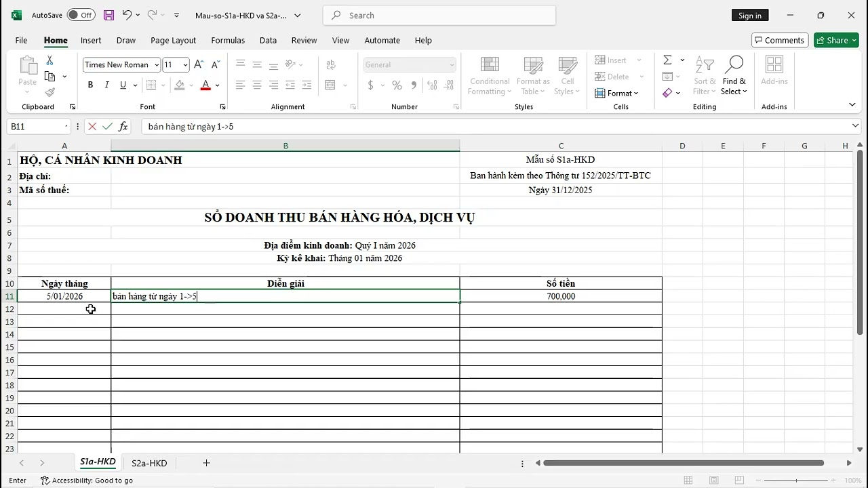Open the S2a-HKD sheet tab
The image size is (868, 488).
pyautogui.click(x=149, y=463)
